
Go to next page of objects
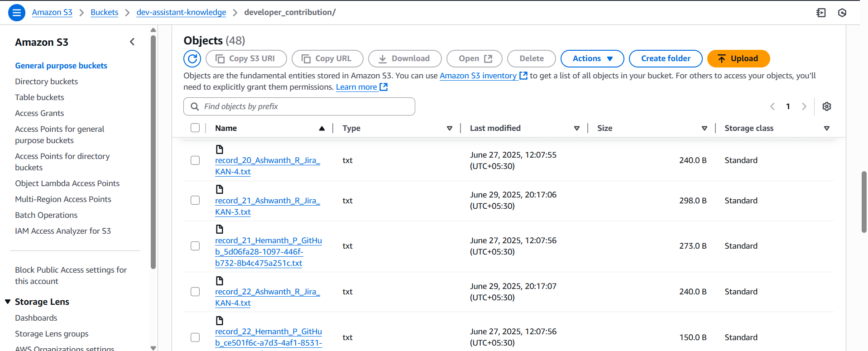click(x=804, y=106)
